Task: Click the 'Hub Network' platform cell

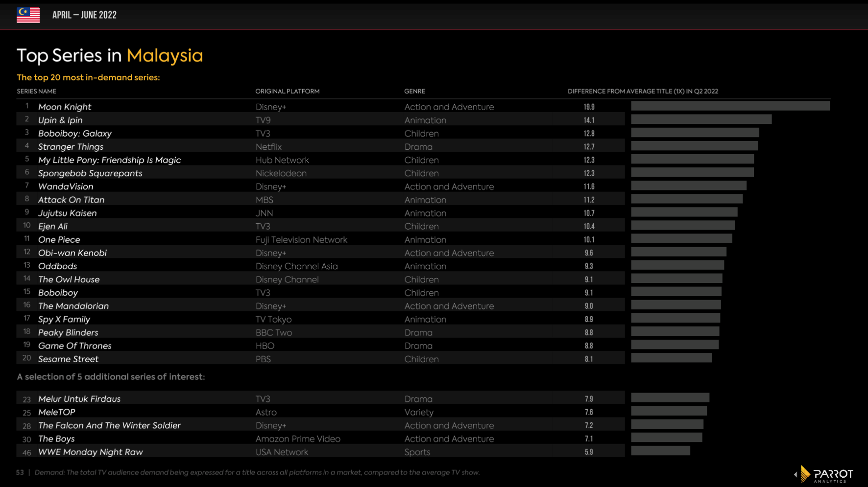Action: coord(282,160)
